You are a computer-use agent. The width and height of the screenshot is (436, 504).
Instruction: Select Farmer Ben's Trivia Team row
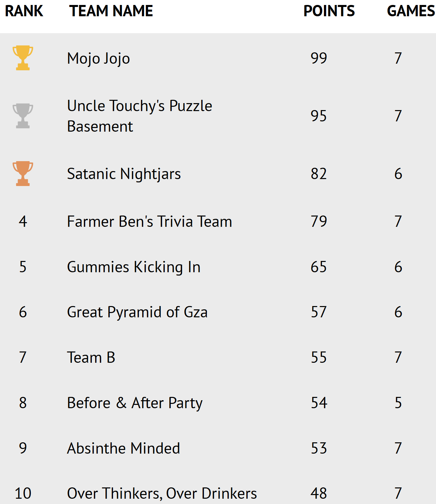(149, 221)
